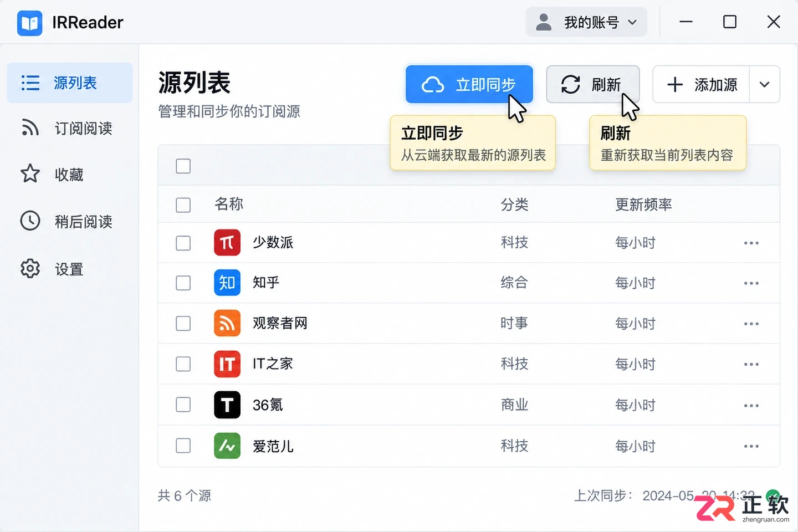Click the 少数派 red Pi source icon
This screenshot has width=798, height=532.
pyautogui.click(x=227, y=243)
